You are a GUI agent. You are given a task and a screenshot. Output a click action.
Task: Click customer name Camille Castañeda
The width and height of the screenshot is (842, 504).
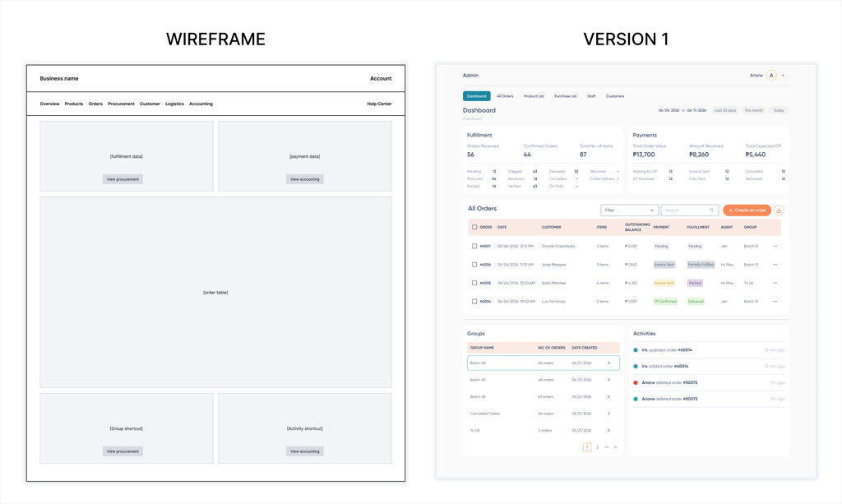pos(558,247)
